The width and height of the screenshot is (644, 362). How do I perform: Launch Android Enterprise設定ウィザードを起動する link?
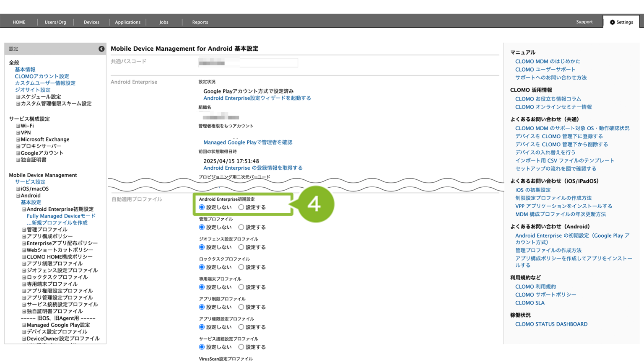[x=257, y=98]
